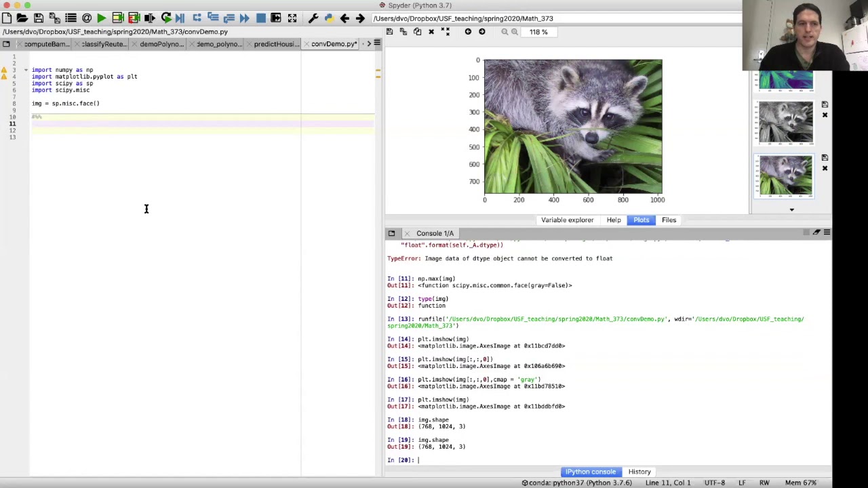Open a file using the folder icon
This screenshot has width=868, height=488.
pos(22,18)
